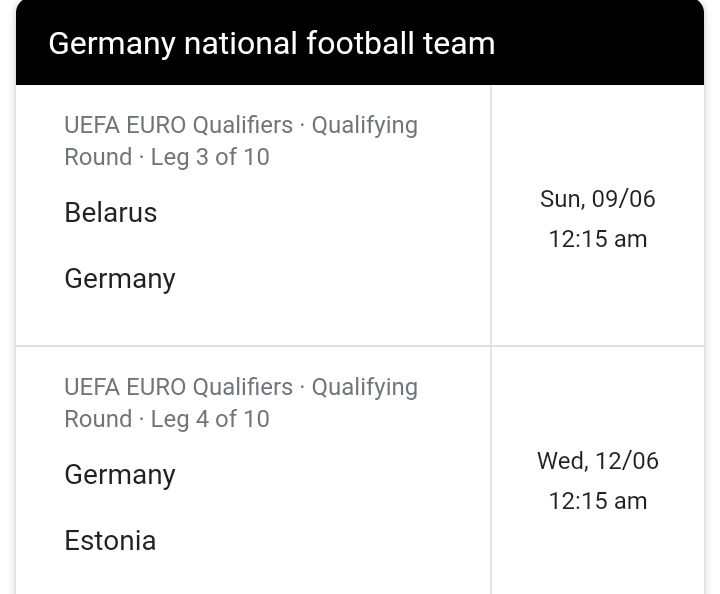Viewport: 720px width, 594px height.
Task: Click the word Round in Leg 3 heading
Action: pos(98,157)
